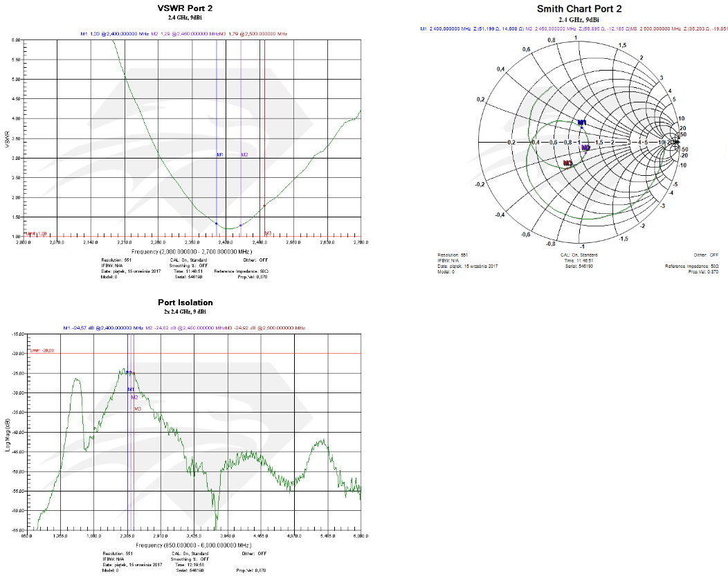
Task: Click 'Smoothing %: OFF' under VSWR plot
Action: pos(188,266)
